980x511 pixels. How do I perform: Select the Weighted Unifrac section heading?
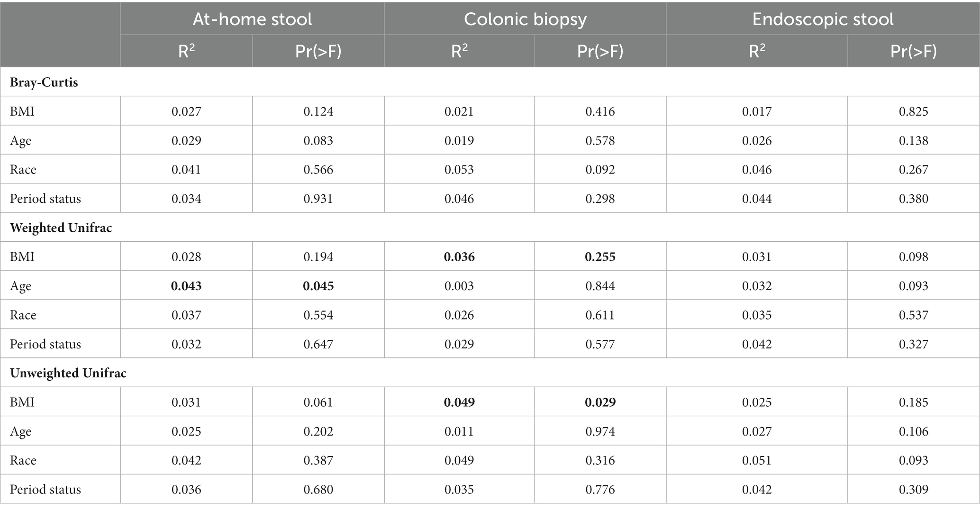[61, 228]
